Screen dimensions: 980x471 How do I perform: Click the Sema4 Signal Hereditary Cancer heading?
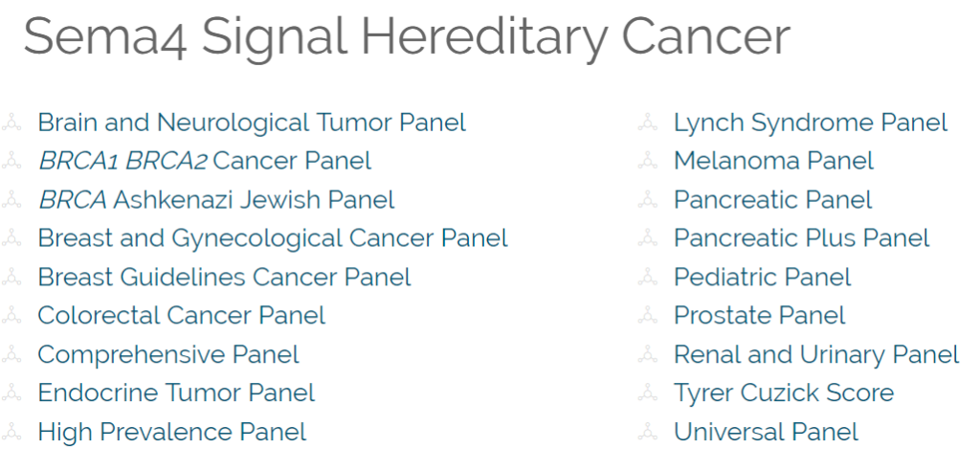tap(407, 37)
